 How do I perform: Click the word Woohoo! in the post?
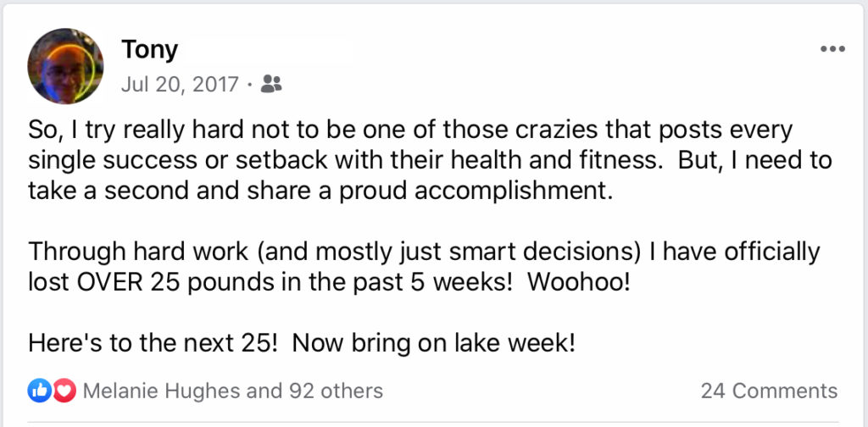click(578, 281)
